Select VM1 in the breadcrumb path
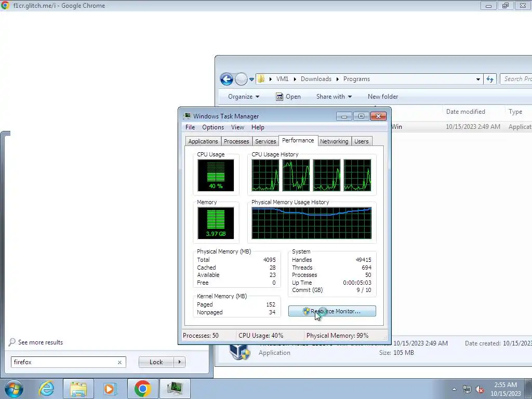The image size is (532, 399). tap(282, 79)
